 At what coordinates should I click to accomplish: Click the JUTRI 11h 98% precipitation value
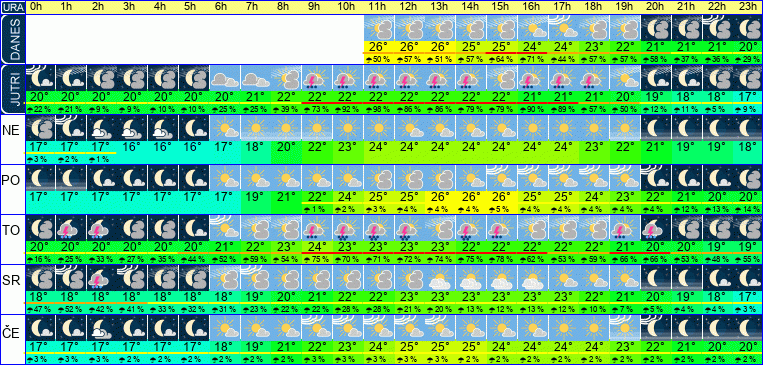(x=379, y=109)
